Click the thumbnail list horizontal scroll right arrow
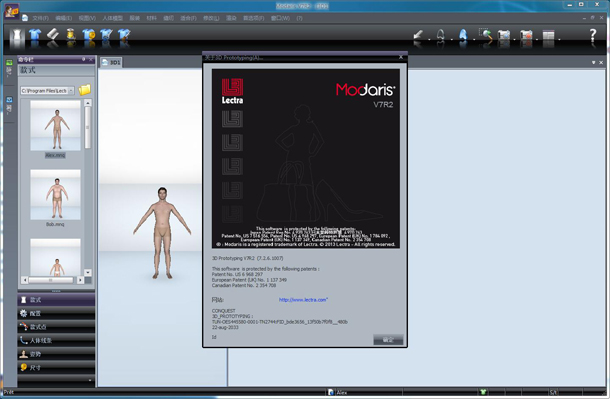 [x=80, y=280]
